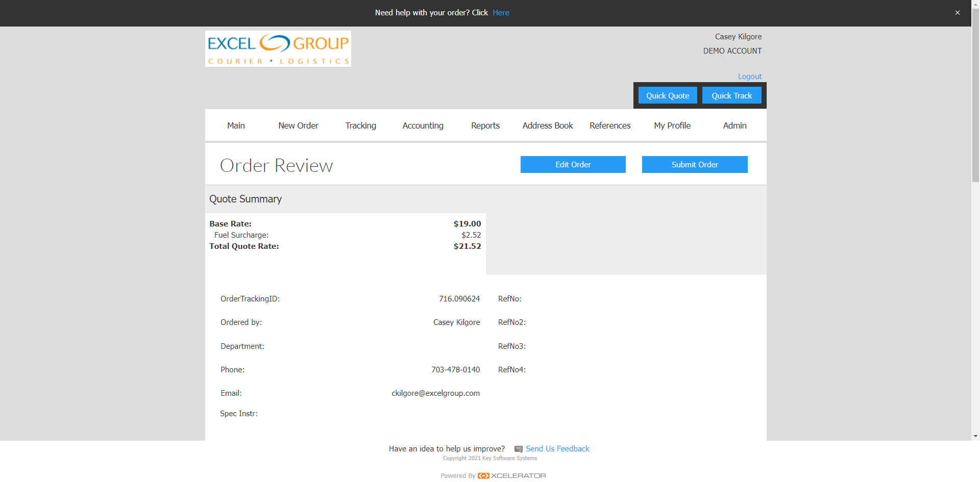980x482 pixels.
Task: Click the Submit Order button
Action: click(x=695, y=164)
